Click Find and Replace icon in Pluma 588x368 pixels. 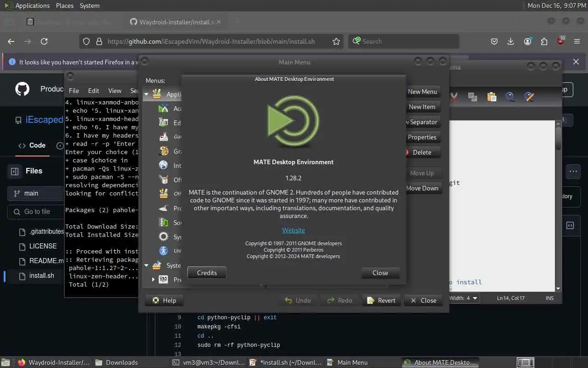(x=529, y=97)
